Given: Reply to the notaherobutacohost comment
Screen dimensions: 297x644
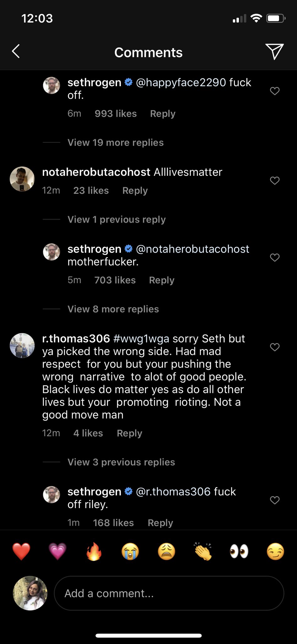Looking at the screenshot, I should (x=135, y=191).
